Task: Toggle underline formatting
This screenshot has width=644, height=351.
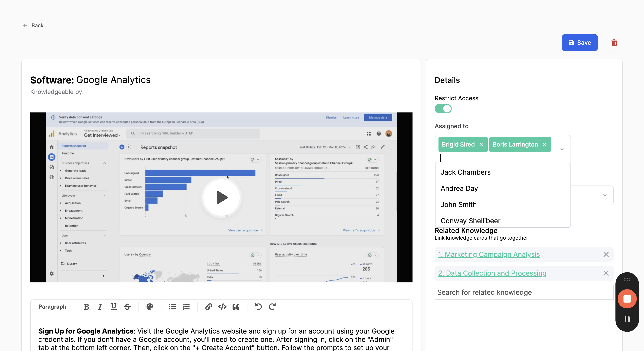Action: 114,306
